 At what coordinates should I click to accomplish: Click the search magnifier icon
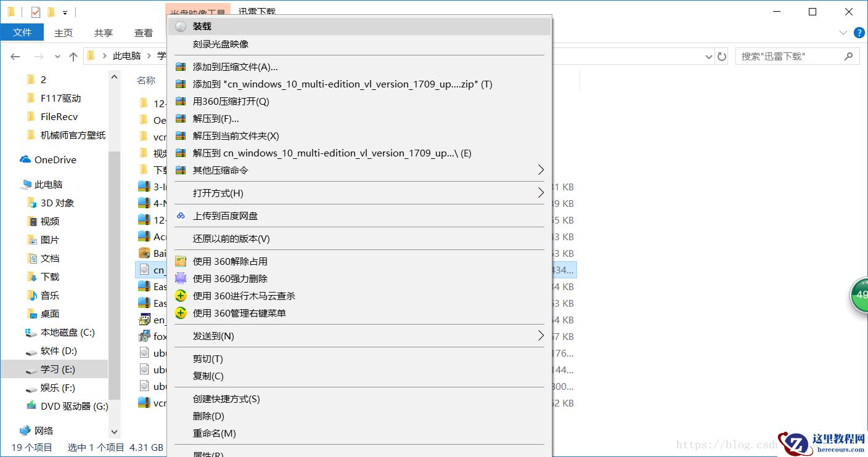tap(848, 56)
